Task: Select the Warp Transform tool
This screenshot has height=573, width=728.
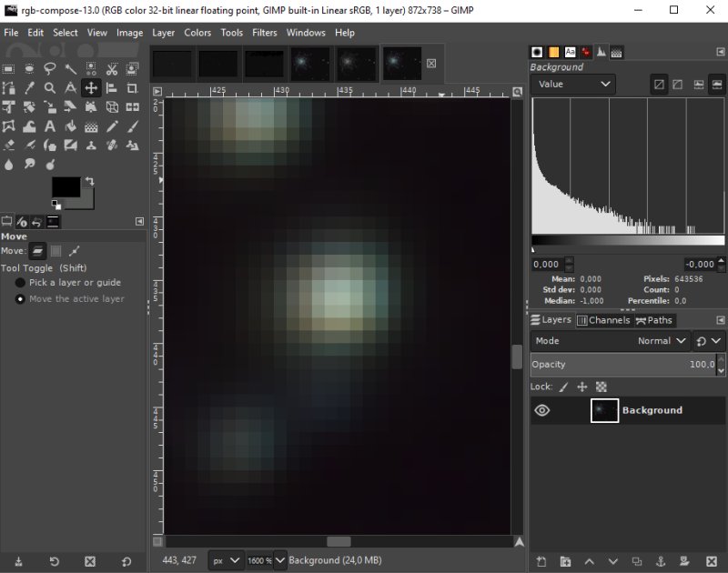Action: click(x=29, y=126)
